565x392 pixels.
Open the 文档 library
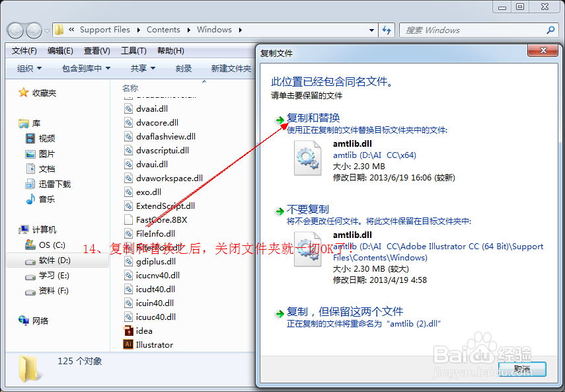(x=40, y=169)
